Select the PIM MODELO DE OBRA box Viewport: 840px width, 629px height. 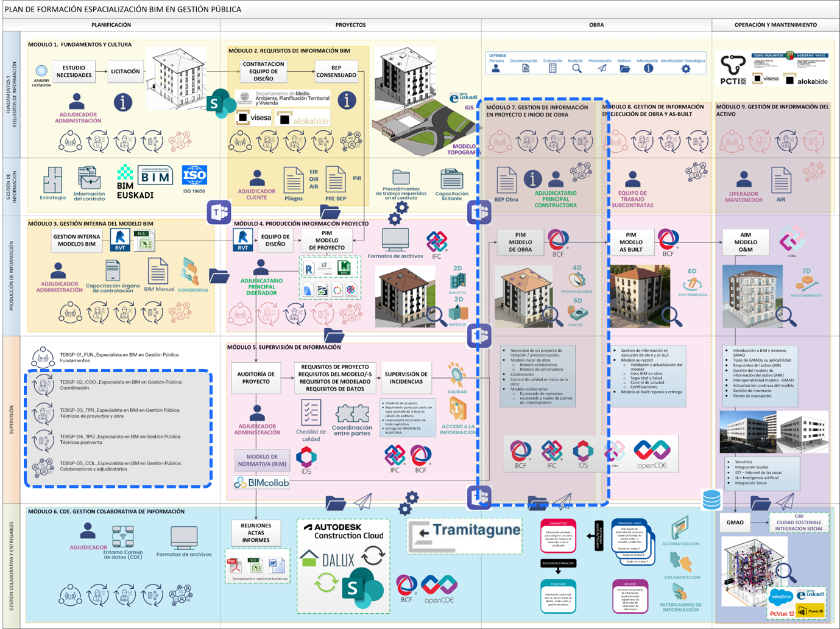[x=520, y=242]
